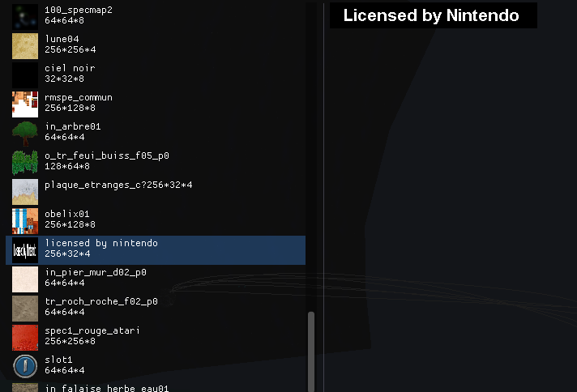
Task: Select the plaque_etranges thumbnail image
Action: [x=25, y=192]
